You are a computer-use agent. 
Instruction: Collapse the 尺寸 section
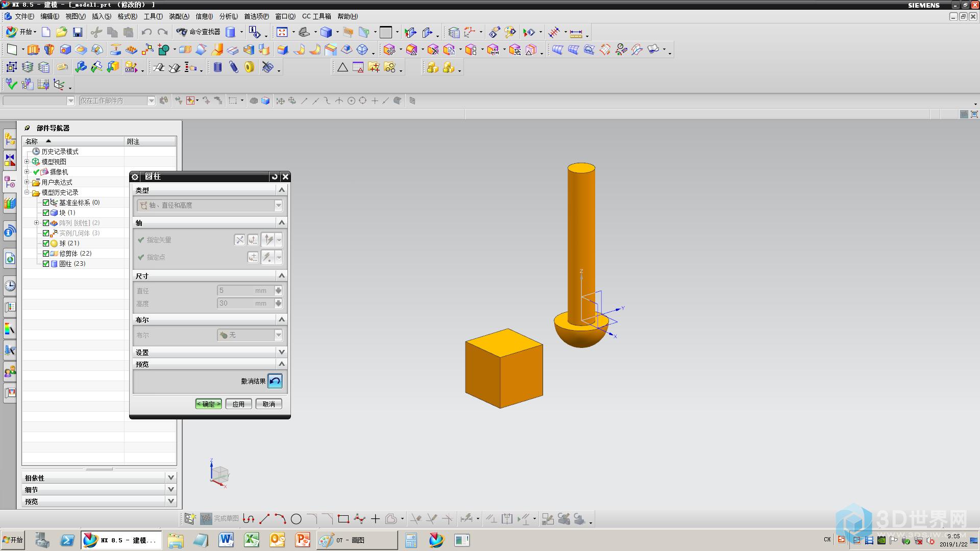(x=281, y=275)
